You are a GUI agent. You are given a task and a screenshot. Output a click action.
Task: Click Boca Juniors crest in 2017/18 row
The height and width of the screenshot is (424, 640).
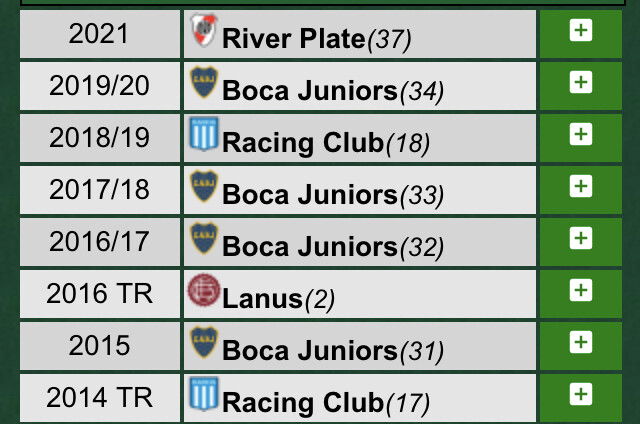click(204, 186)
